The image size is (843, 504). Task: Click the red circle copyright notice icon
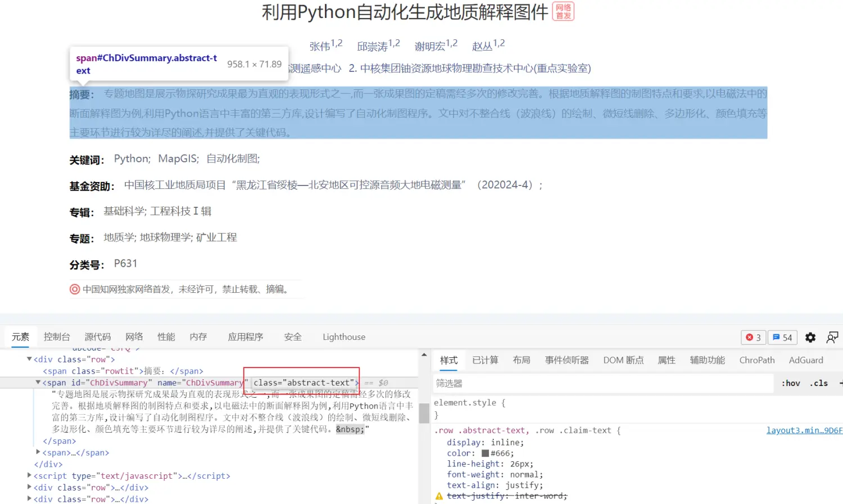coord(75,289)
